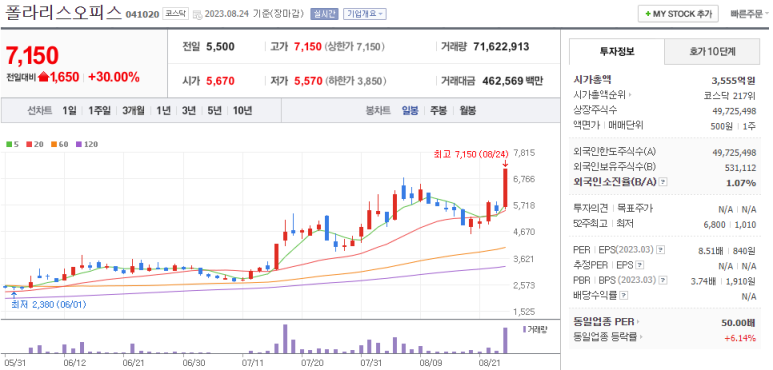773x370 pixels.
Task: Switch to the 호가10단계 tab
Action: [x=712, y=51]
